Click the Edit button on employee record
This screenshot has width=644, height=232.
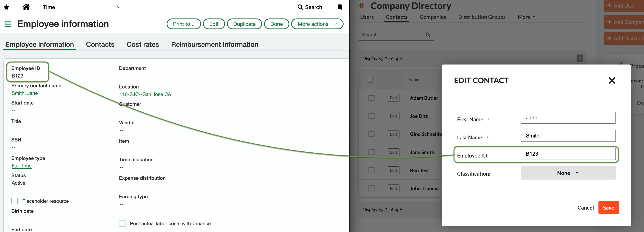coord(214,24)
